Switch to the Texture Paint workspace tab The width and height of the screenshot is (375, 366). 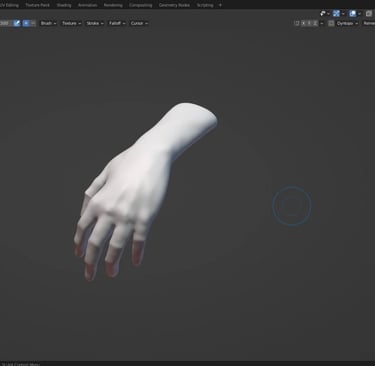[x=37, y=5]
